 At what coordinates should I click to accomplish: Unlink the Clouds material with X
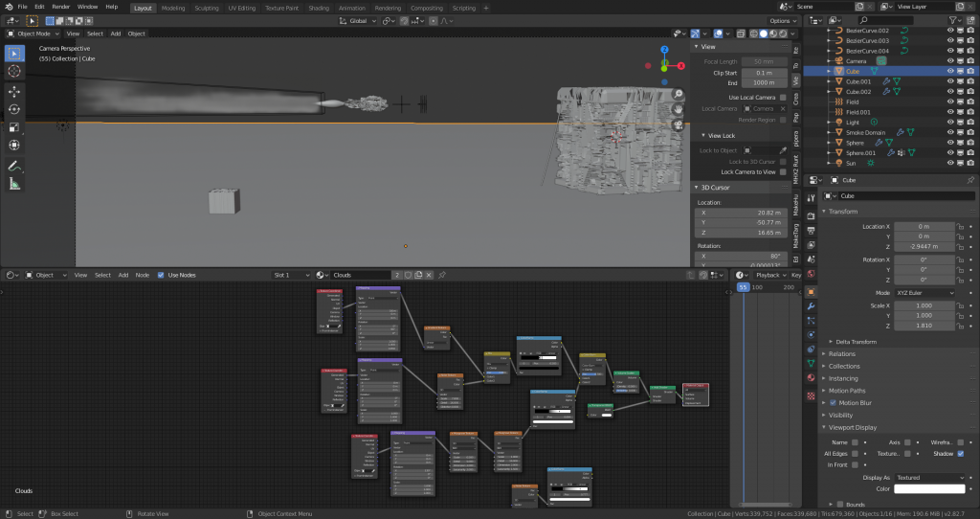429,275
